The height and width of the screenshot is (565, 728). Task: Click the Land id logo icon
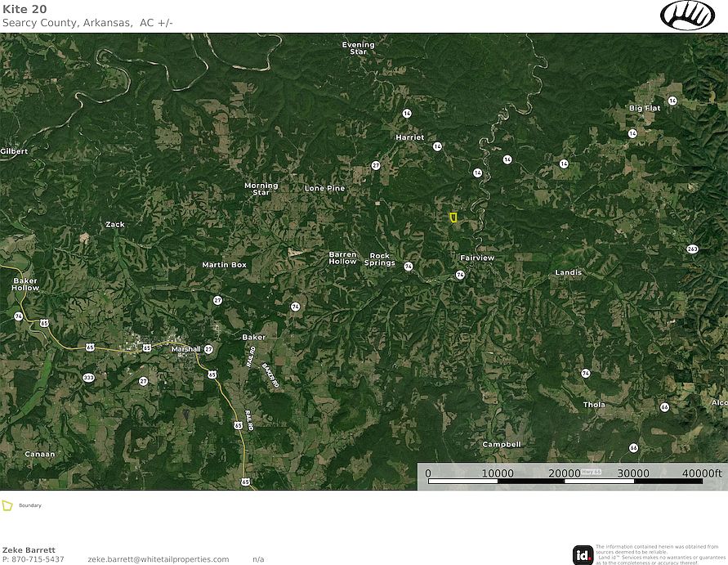coord(583,554)
